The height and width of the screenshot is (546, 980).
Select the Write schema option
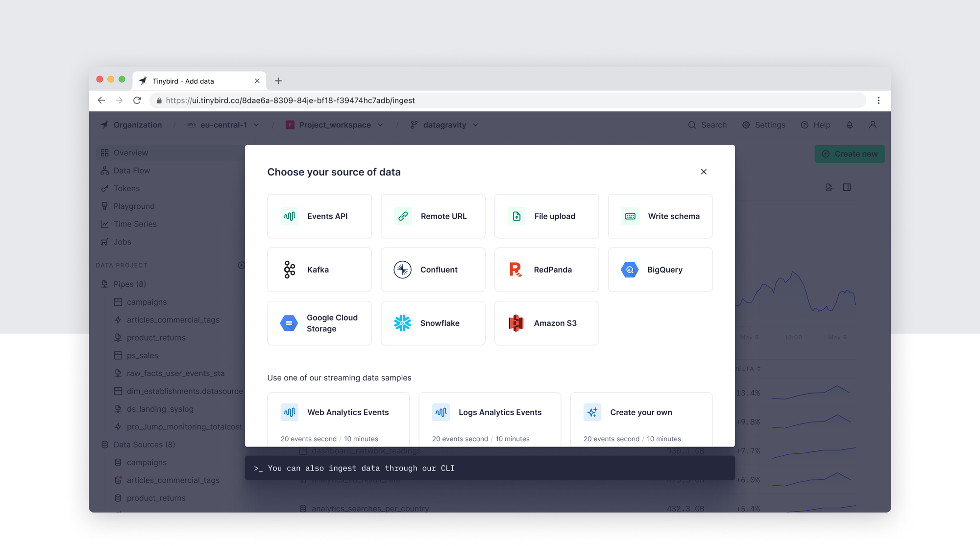(660, 216)
